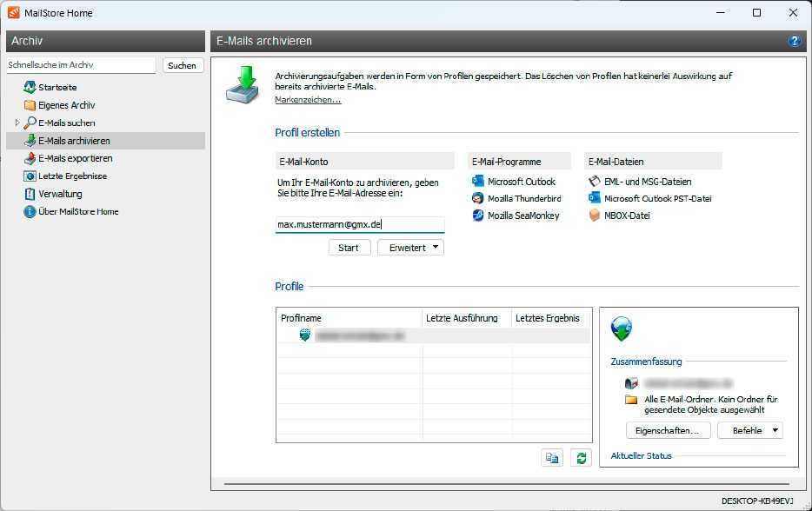Click the Letzte Ergebnisse icon
The image size is (812, 511).
[30, 176]
